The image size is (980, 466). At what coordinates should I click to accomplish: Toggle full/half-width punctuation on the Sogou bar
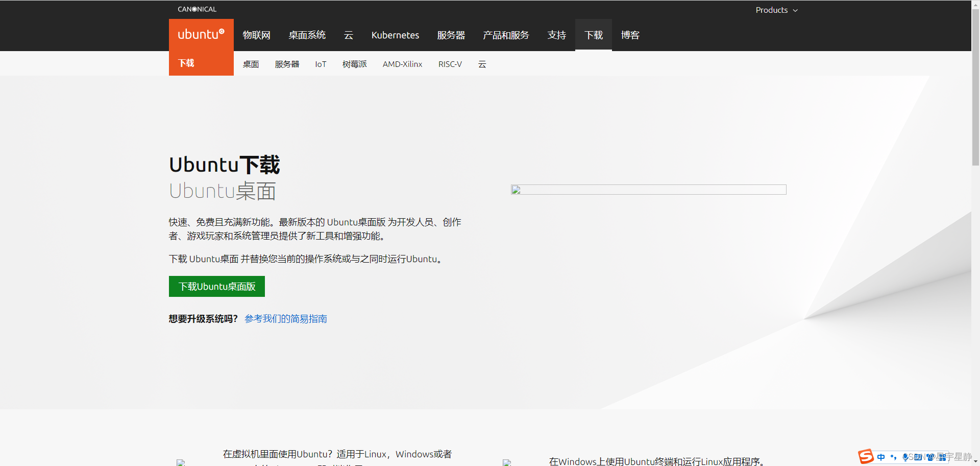pos(893,456)
